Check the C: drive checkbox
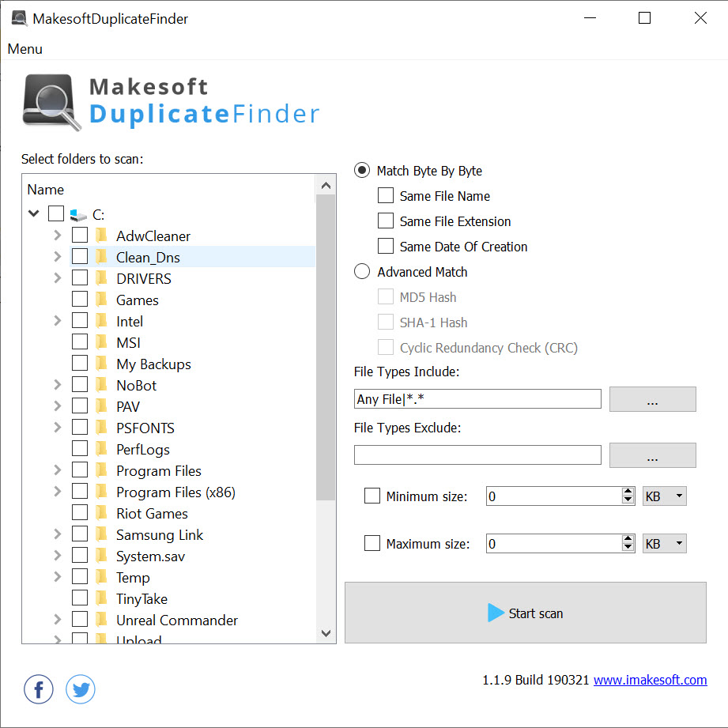The width and height of the screenshot is (728, 728). click(x=56, y=214)
